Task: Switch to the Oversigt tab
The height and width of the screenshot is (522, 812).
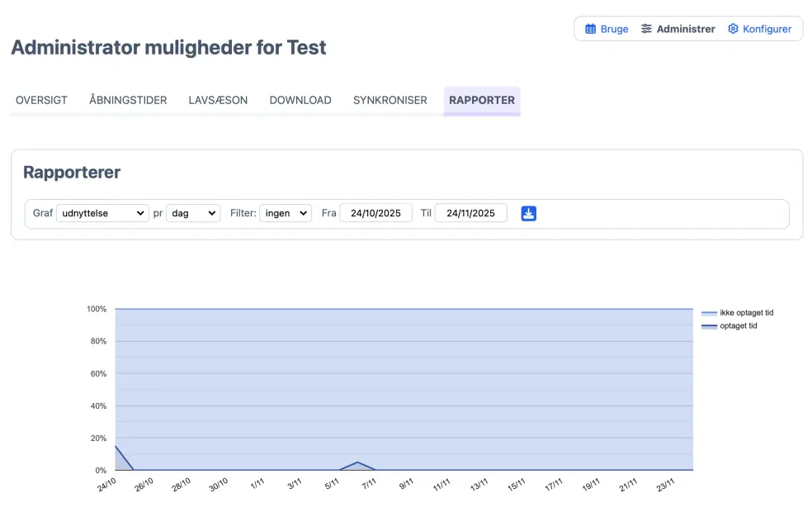Action: 41,100
